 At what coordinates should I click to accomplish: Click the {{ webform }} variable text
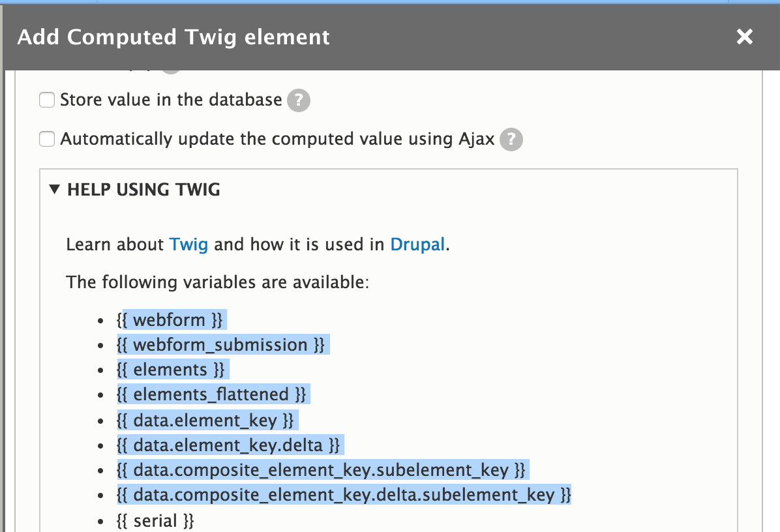(170, 320)
